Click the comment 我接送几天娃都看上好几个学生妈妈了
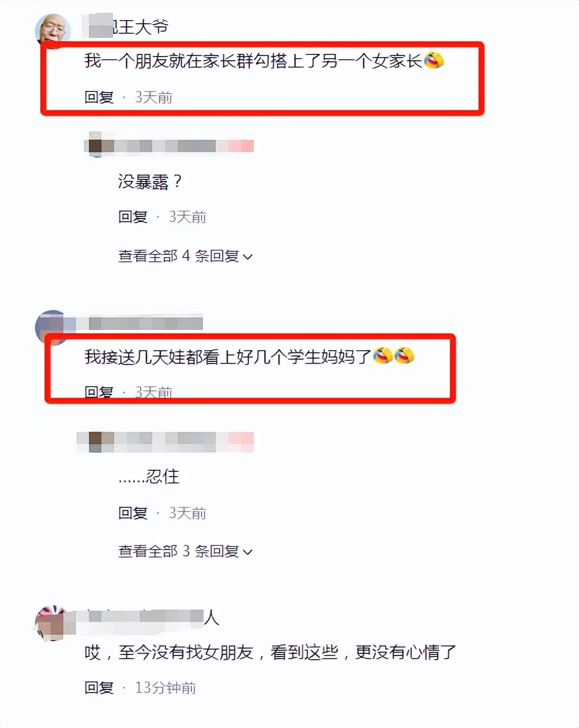The image size is (579, 728). [x=228, y=357]
